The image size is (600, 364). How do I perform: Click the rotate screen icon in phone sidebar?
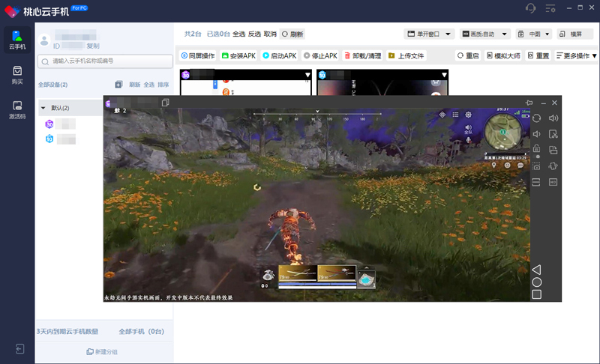(x=536, y=118)
